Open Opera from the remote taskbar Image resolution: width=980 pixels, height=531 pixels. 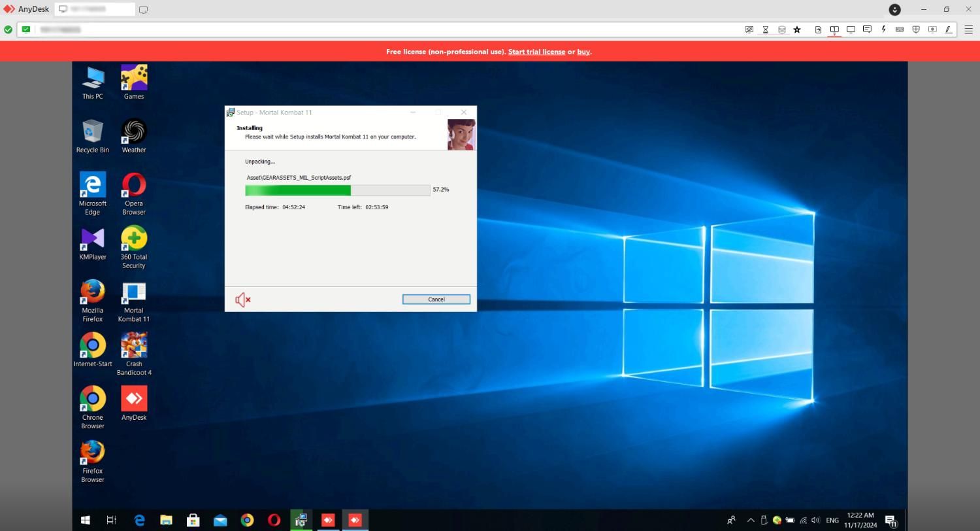274,521
